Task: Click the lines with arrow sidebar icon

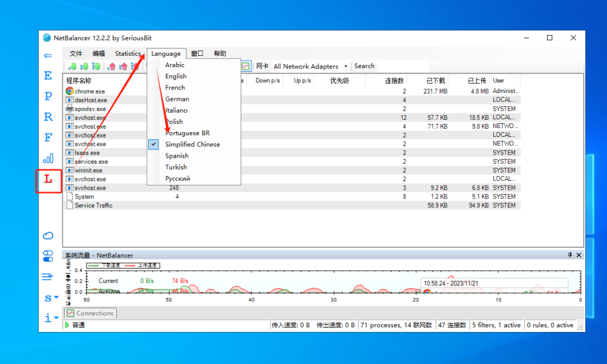Action: click(x=47, y=276)
